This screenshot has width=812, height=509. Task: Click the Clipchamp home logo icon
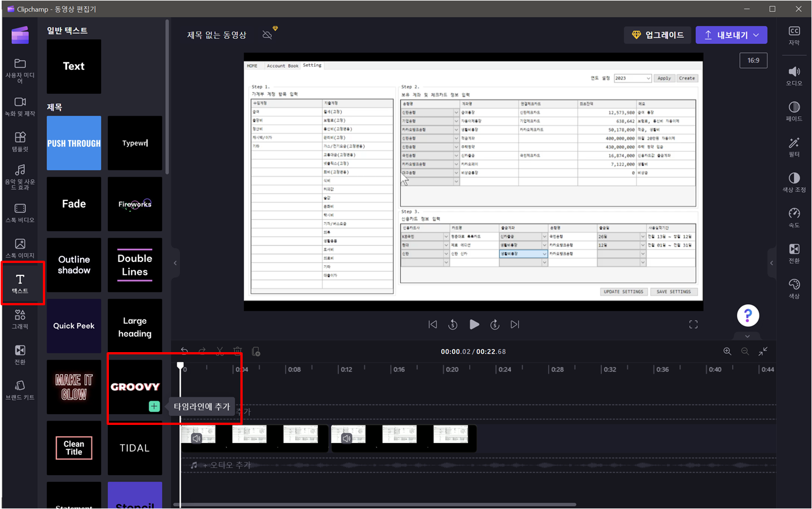click(x=20, y=35)
